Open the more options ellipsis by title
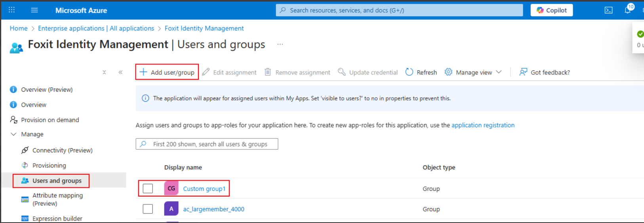This screenshot has width=644, height=223. [x=280, y=44]
